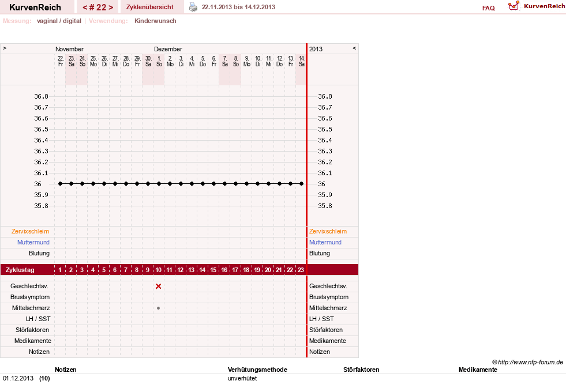566x392 pixels.
Task: Click the date header 7. Sa
Action: [224, 61]
